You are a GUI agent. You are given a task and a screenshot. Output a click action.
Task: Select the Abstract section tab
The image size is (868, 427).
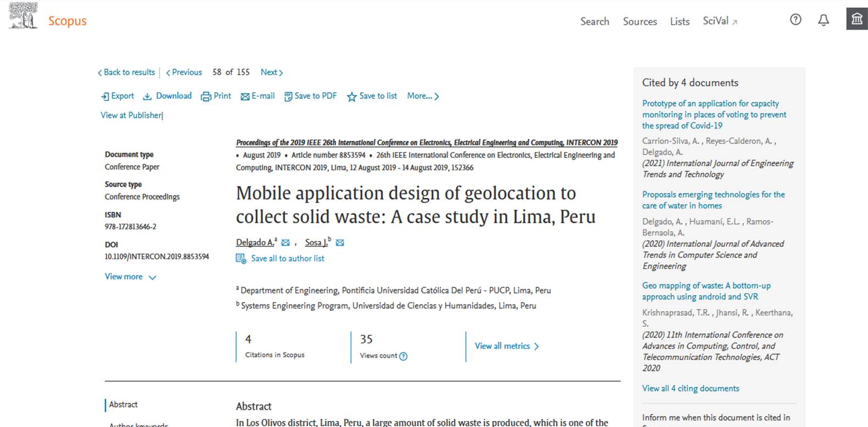point(123,404)
